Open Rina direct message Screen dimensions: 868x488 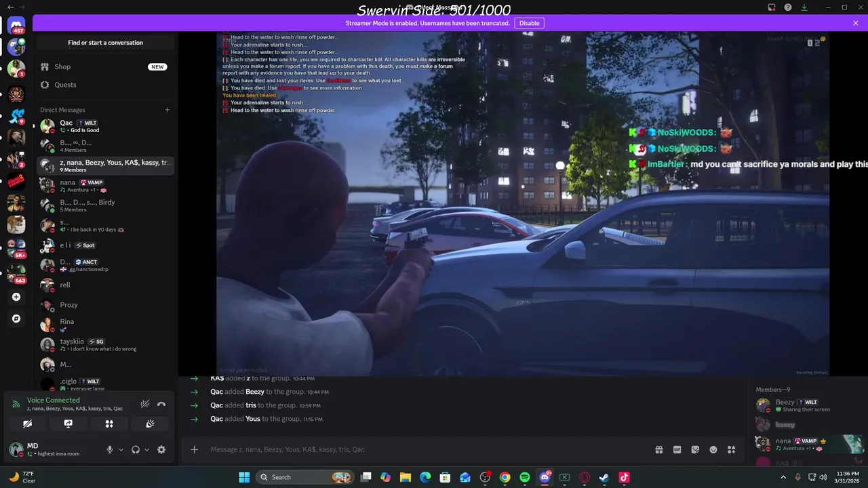(x=105, y=325)
